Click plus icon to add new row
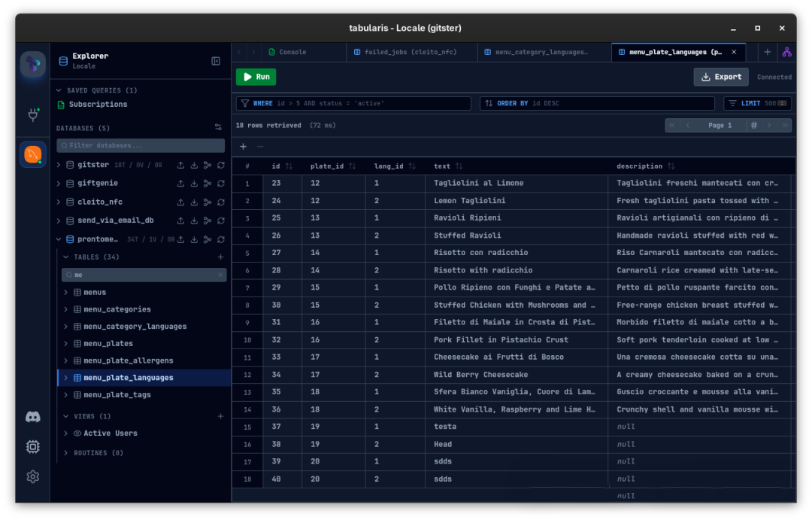Viewport: 812px width, 520px height. click(x=243, y=147)
